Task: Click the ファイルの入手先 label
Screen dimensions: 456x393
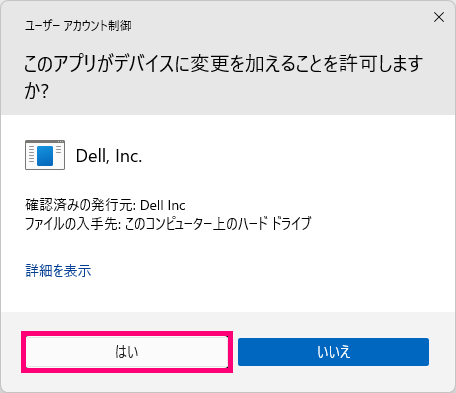Action: 73,223
